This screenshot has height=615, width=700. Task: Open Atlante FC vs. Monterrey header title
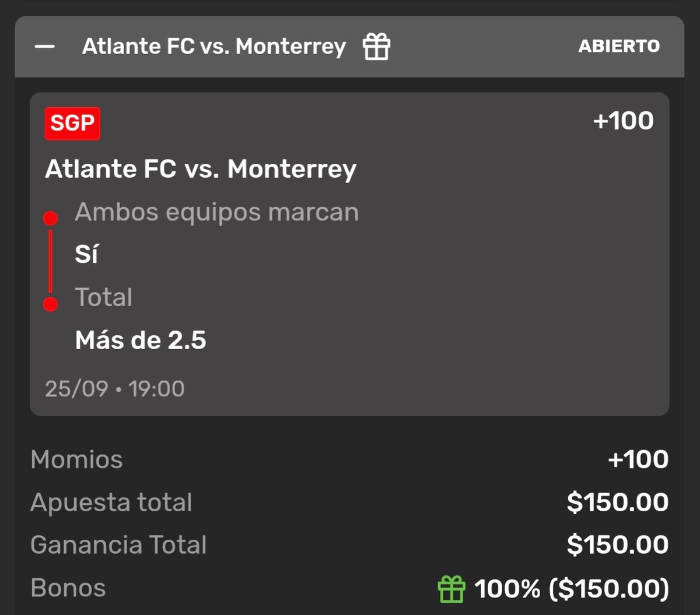(x=214, y=47)
